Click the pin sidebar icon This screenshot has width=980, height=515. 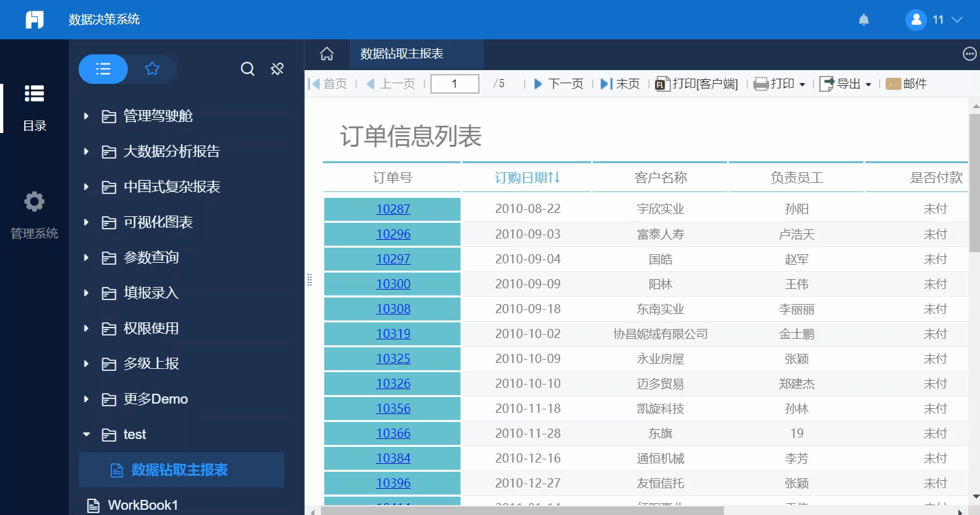click(277, 69)
